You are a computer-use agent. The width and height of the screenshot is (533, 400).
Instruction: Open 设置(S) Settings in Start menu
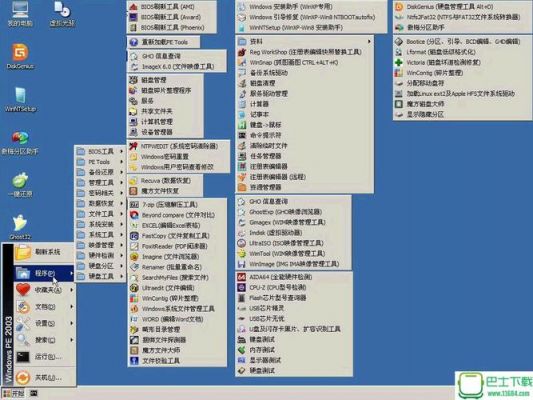(44, 323)
